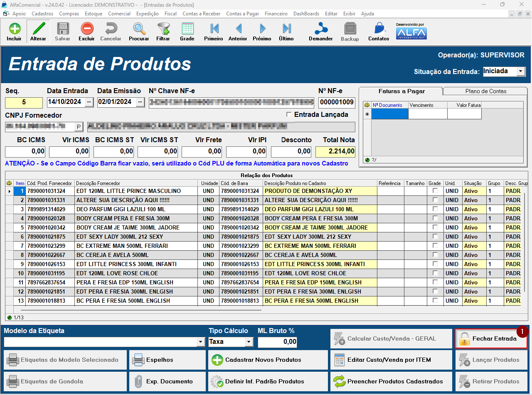
Task: Expand Situação da Entrada dropdown
Action: [x=521, y=72]
